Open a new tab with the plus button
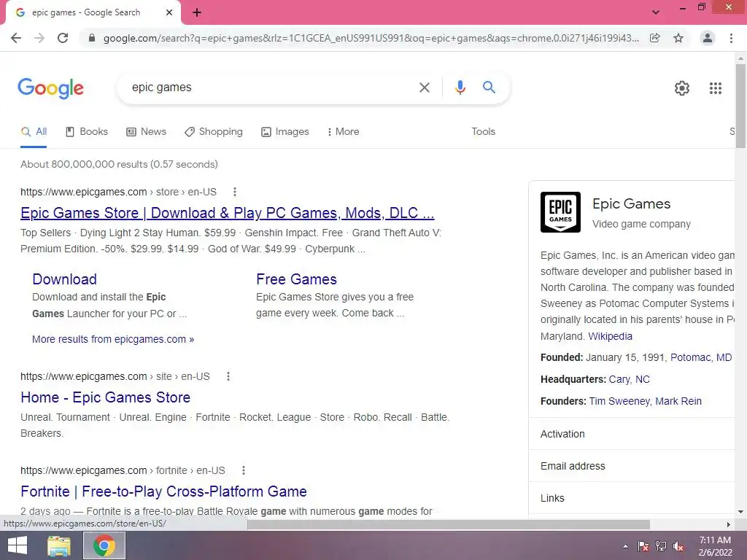This screenshot has height=560, width=747. (x=197, y=12)
